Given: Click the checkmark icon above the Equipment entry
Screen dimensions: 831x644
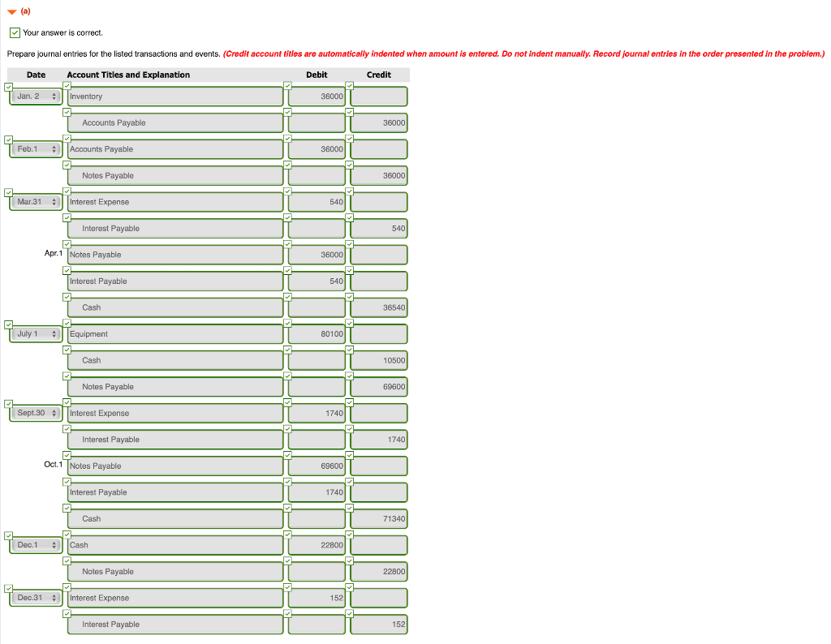Looking at the screenshot, I should (x=67, y=323).
